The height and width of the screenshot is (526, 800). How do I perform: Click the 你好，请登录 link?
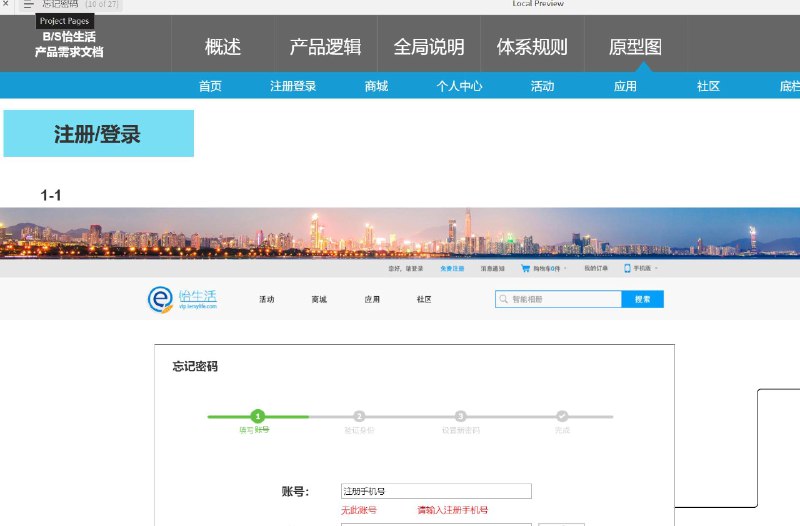(x=406, y=268)
